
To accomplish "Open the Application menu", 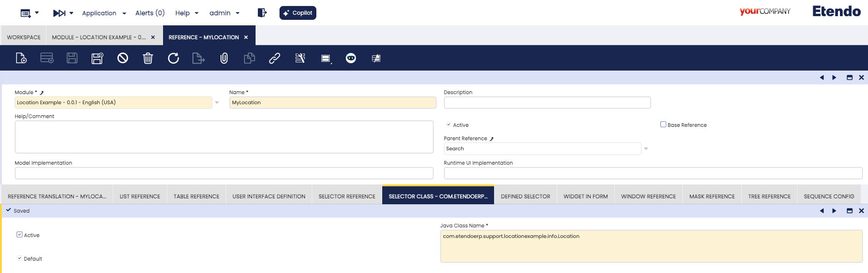I will [x=104, y=13].
